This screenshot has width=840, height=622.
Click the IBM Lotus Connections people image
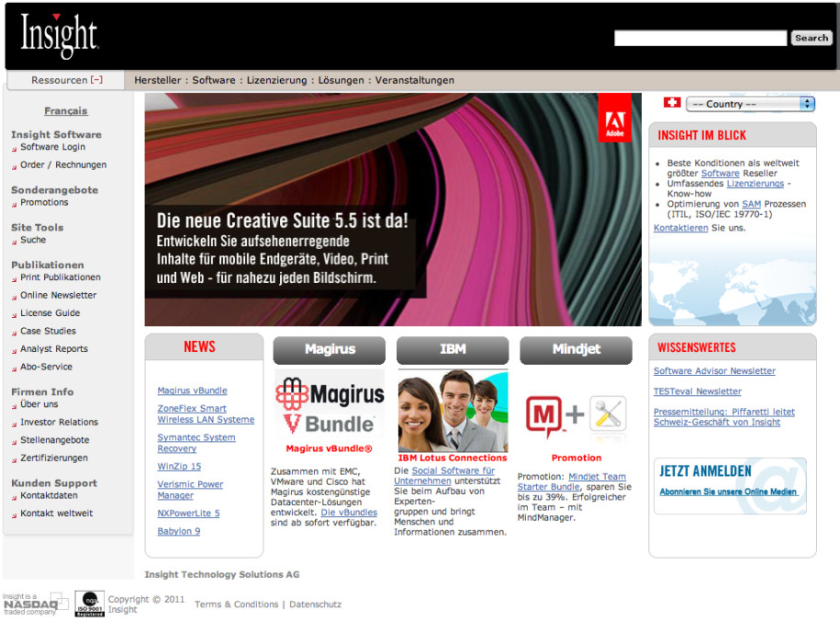[452, 413]
